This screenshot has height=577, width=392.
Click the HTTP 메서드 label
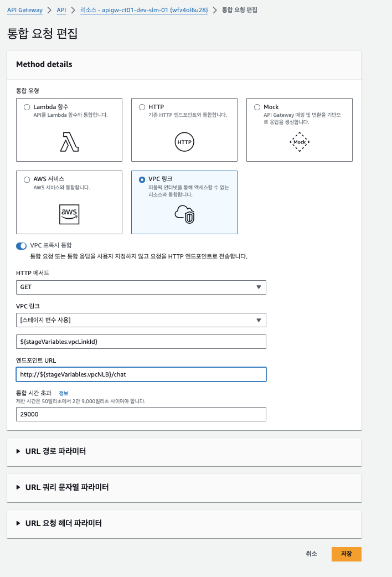(x=33, y=273)
